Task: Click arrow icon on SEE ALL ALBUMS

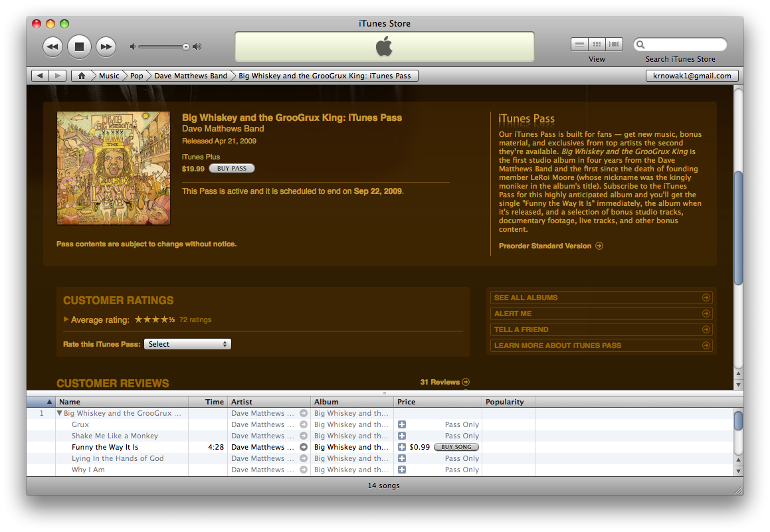Action: coord(706,298)
